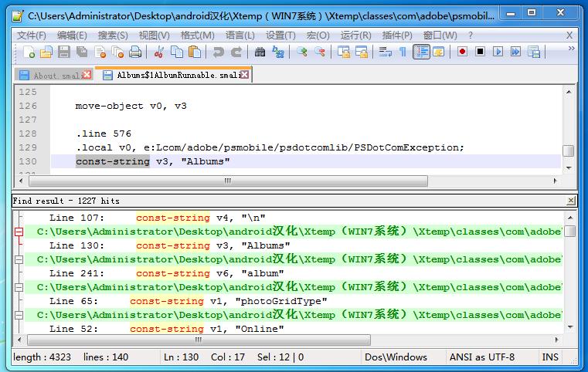
Task: Open the 插件(P) menu
Action: tap(397, 36)
